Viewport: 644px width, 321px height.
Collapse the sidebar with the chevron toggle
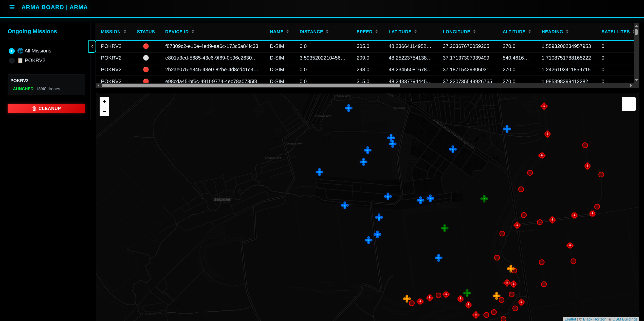(92, 46)
